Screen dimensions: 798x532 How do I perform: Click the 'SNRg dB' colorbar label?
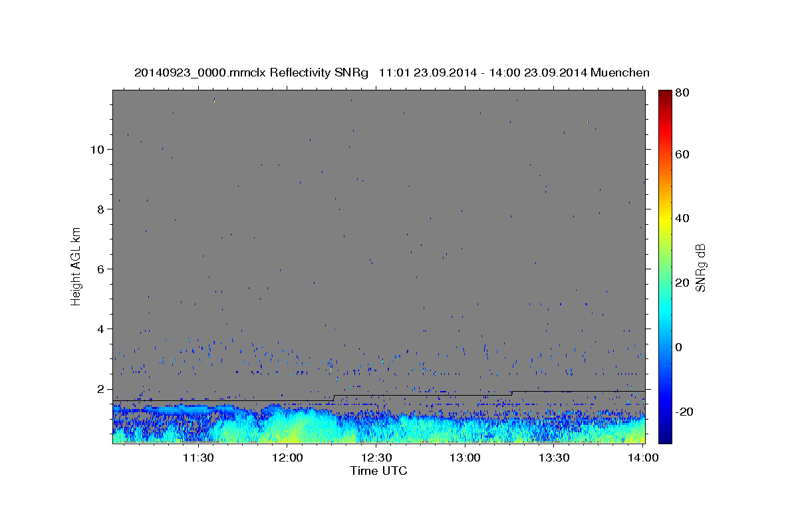(700, 267)
